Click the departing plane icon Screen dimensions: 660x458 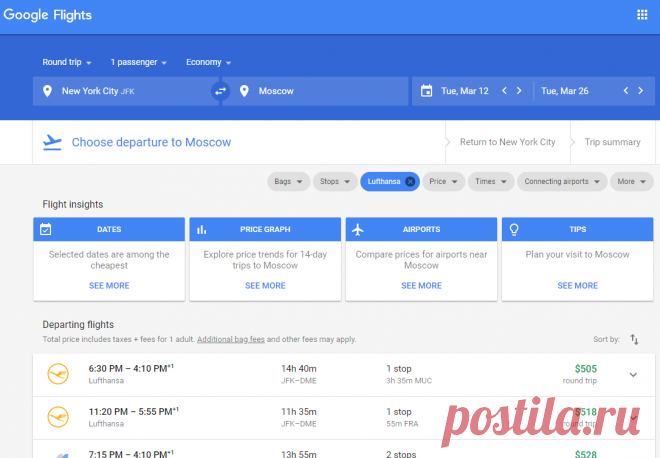coord(52,142)
